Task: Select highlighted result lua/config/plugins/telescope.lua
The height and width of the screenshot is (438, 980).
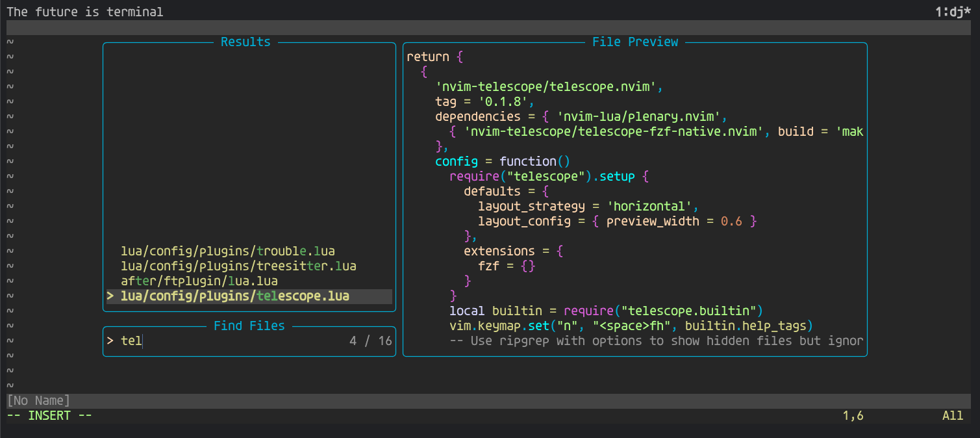Action: 249,296
